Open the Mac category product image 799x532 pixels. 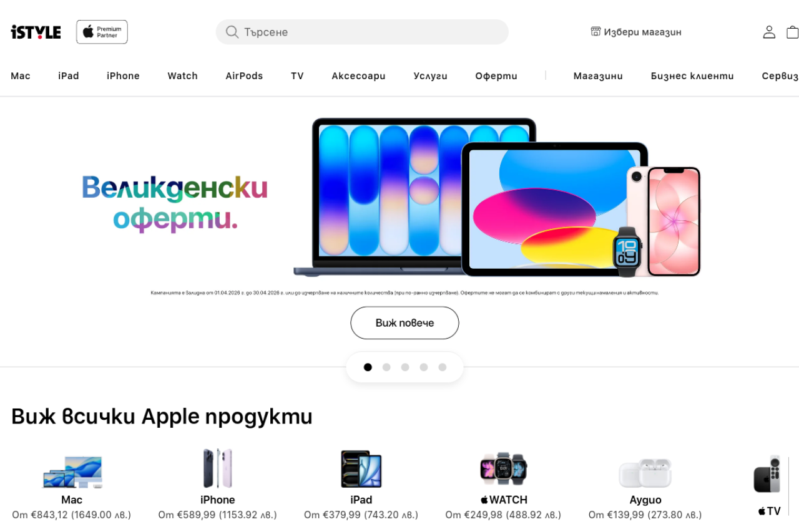coord(72,471)
